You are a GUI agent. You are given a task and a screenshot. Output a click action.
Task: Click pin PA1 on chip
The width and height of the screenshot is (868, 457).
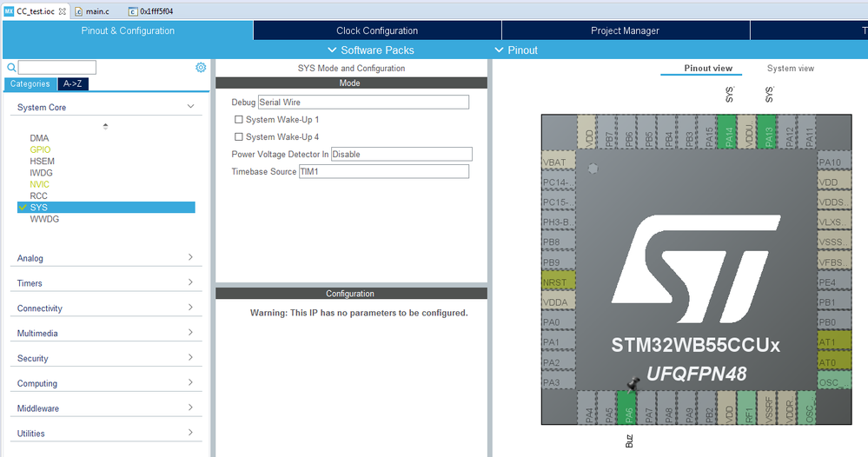pyautogui.click(x=559, y=342)
